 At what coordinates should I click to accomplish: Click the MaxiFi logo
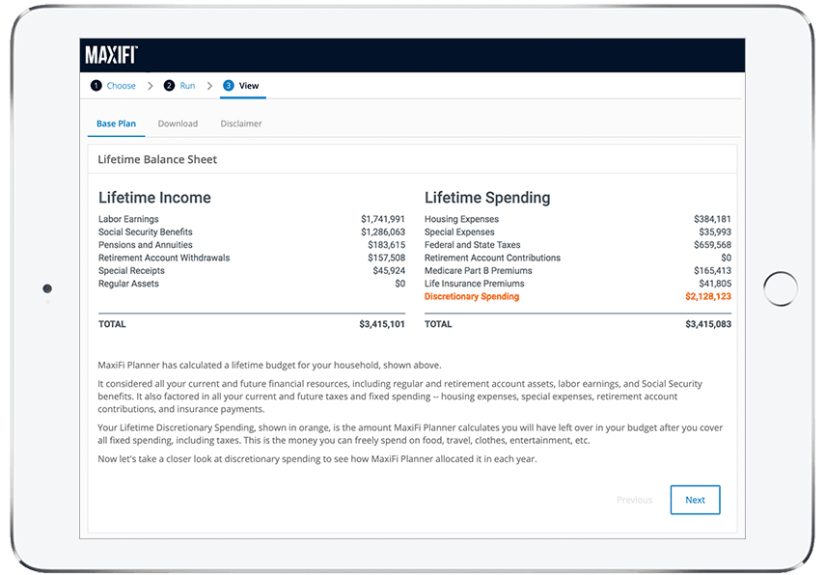pyautogui.click(x=111, y=55)
